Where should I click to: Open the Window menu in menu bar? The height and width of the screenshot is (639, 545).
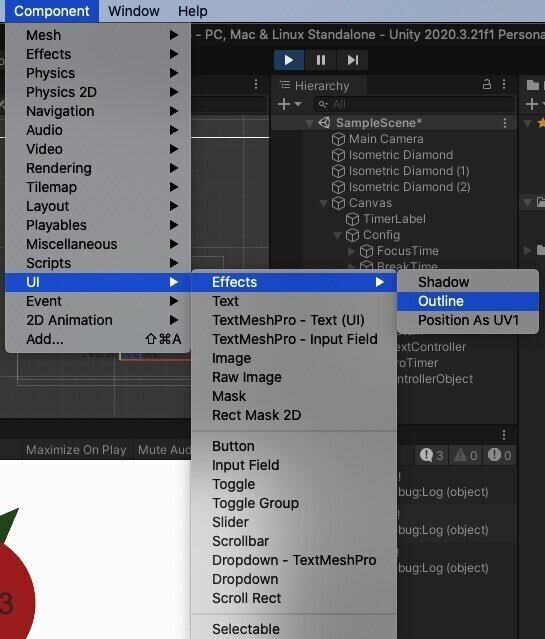(x=134, y=11)
